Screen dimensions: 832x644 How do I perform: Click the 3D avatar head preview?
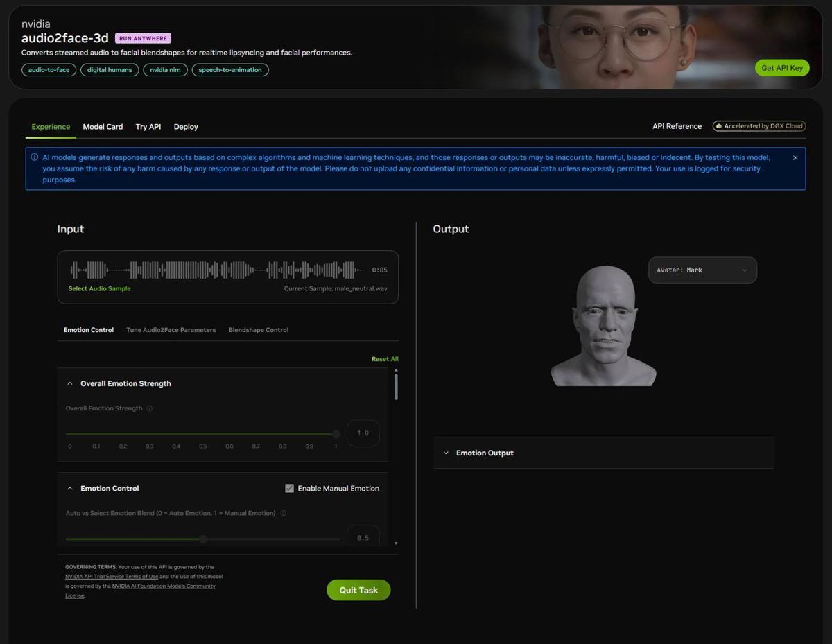click(x=603, y=326)
